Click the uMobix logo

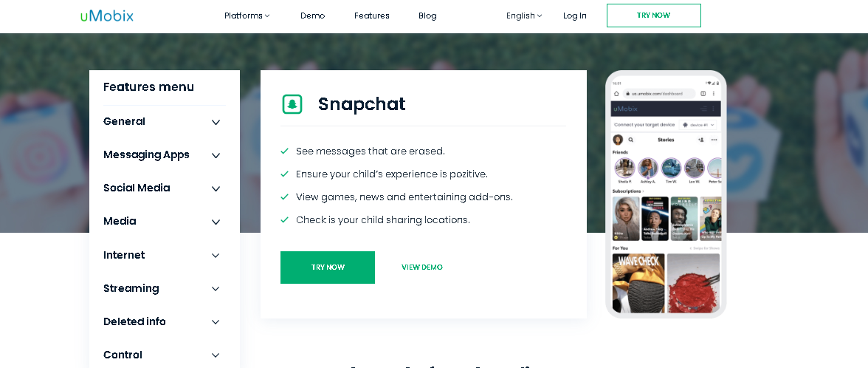[107, 16]
